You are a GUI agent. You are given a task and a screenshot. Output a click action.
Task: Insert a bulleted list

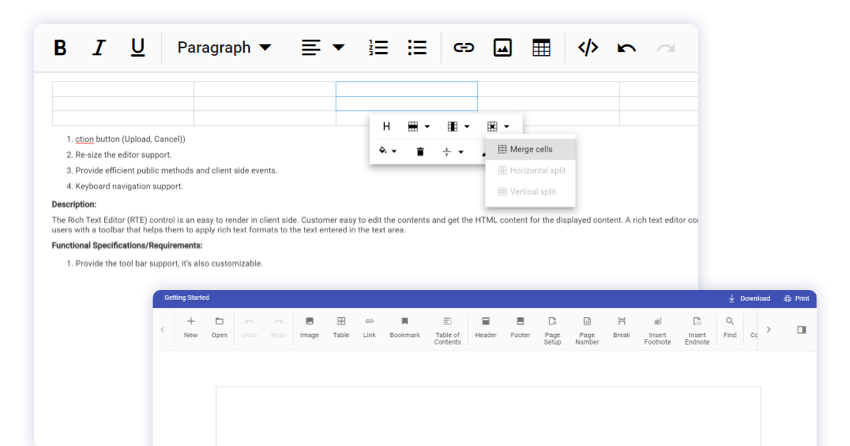(417, 48)
